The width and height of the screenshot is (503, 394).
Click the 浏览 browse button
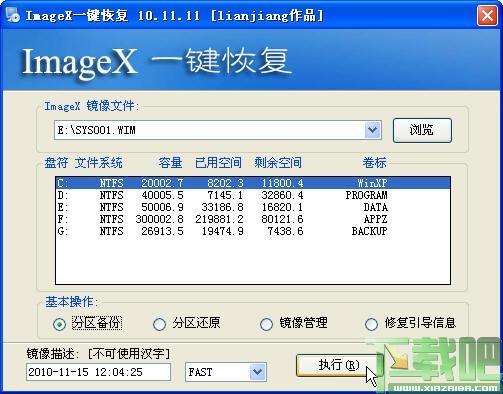click(422, 130)
